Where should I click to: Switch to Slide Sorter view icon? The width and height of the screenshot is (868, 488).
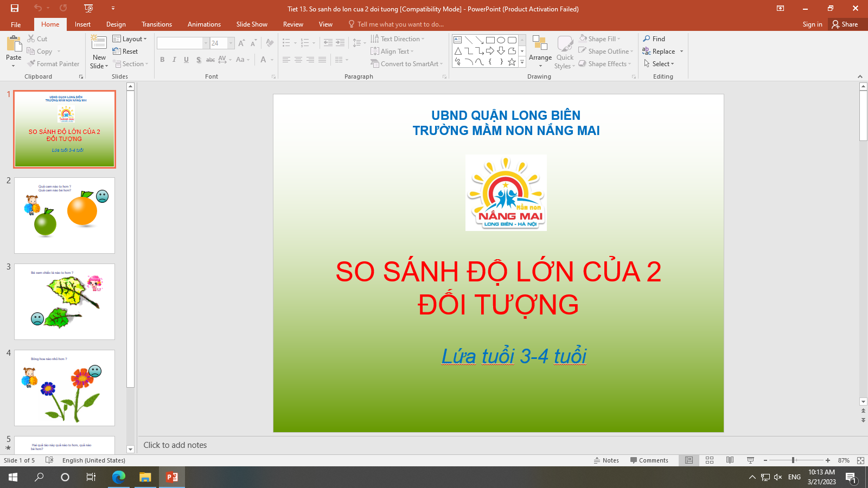point(710,460)
